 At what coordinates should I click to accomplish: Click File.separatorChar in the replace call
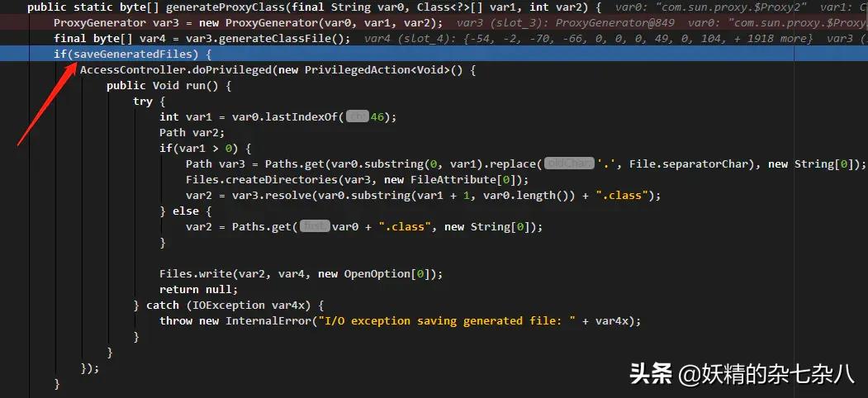coord(689,164)
